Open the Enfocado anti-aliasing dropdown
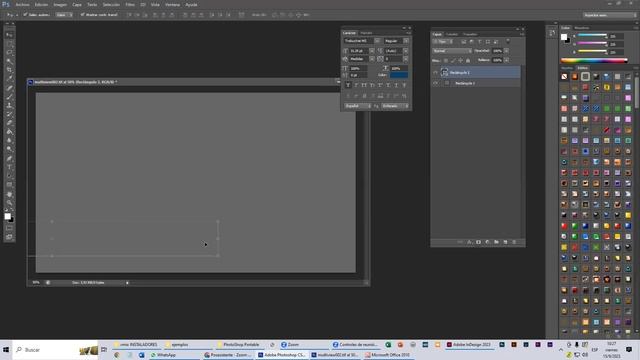Screen dimensions: 640x360 point(395,106)
